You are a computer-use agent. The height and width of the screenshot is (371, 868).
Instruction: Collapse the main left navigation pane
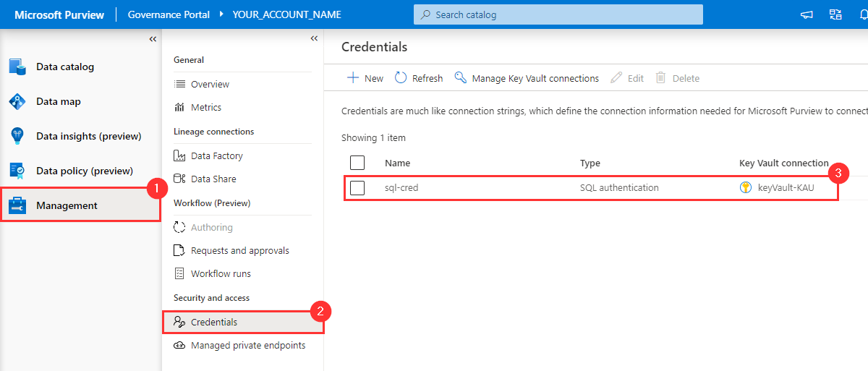click(153, 38)
